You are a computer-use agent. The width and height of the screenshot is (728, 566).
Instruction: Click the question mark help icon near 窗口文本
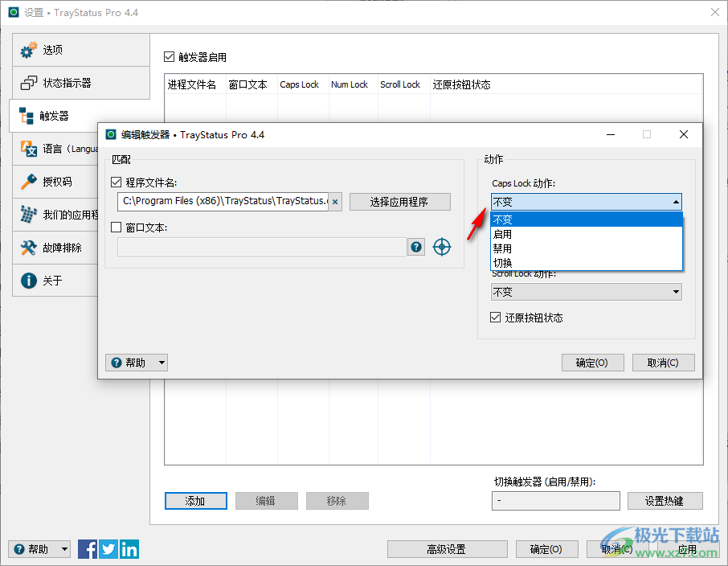(x=416, y=247)
